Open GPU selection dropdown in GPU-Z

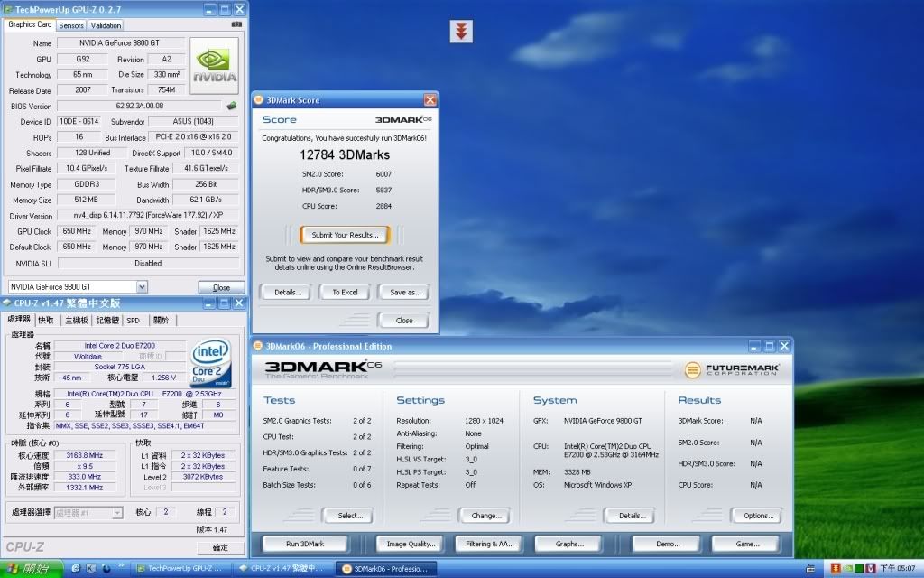coord(142,286)
